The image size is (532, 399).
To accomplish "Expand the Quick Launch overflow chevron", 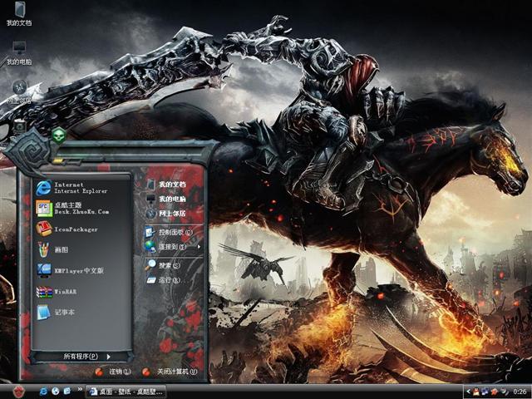I will 80,389.
